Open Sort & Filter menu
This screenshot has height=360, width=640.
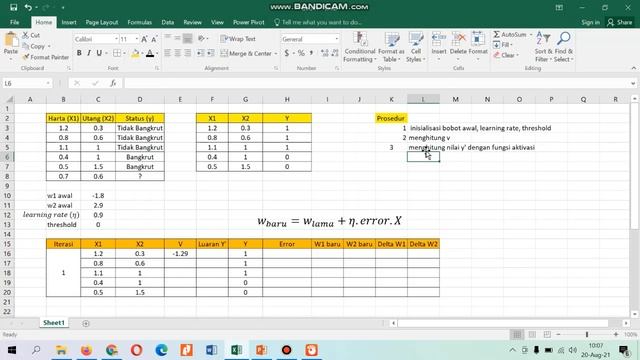[543, 47]
